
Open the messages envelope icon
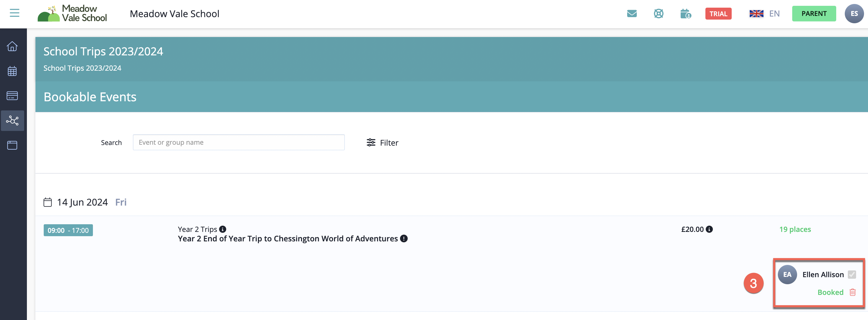pos(631,14)
